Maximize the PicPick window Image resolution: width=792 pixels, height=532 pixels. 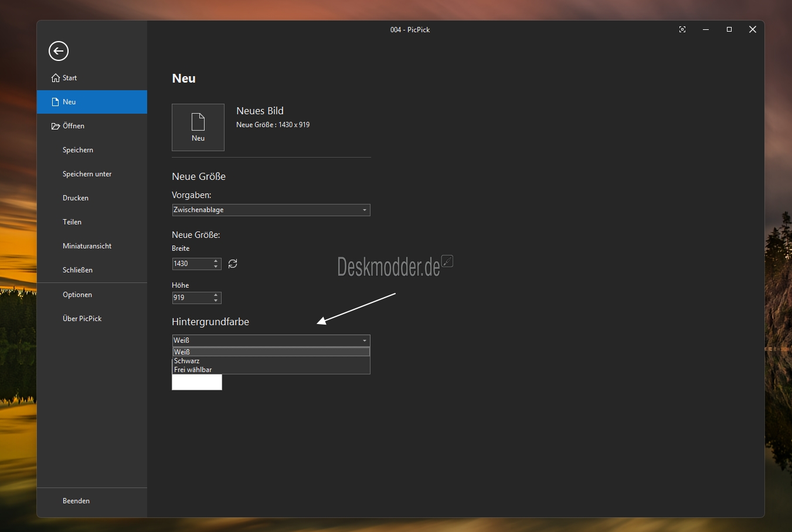point(729,29)
